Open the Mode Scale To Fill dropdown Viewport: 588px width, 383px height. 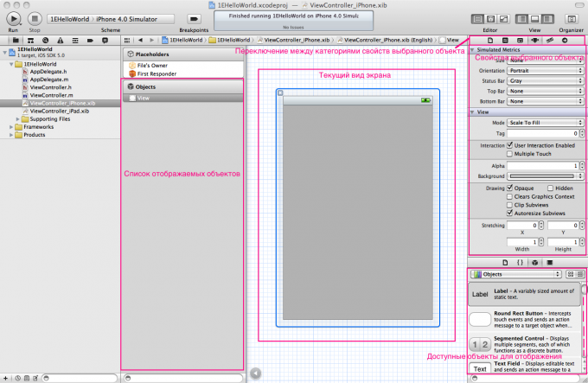point(546,123)
